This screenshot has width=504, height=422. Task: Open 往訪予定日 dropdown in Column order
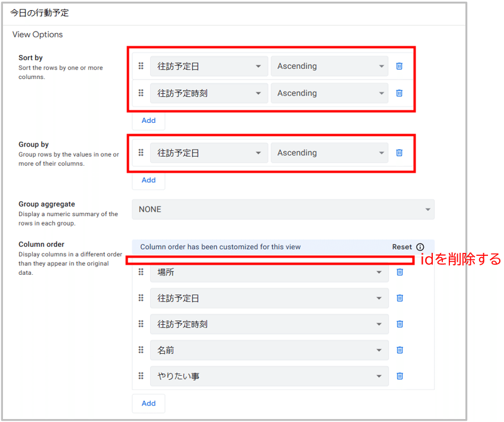click(x=270, y=299)
